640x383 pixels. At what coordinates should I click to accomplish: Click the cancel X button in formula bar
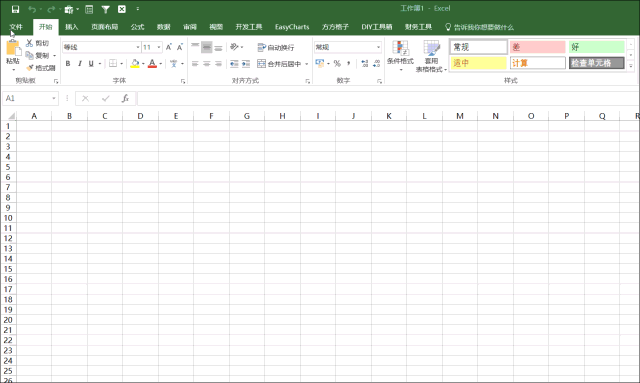click(85, 98)
